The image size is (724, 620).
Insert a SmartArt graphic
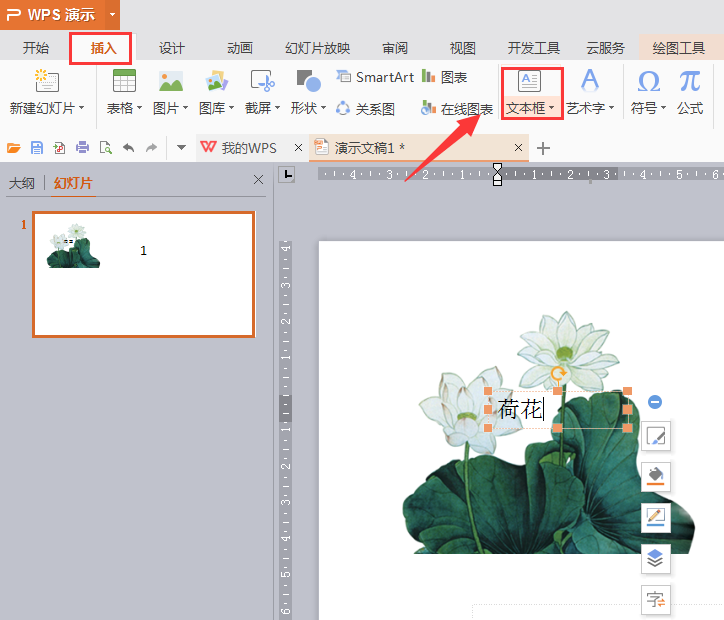pos(375,77)
